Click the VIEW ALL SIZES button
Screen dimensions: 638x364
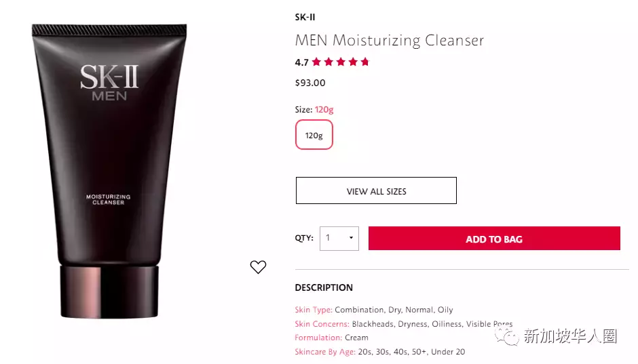point(377,190)
